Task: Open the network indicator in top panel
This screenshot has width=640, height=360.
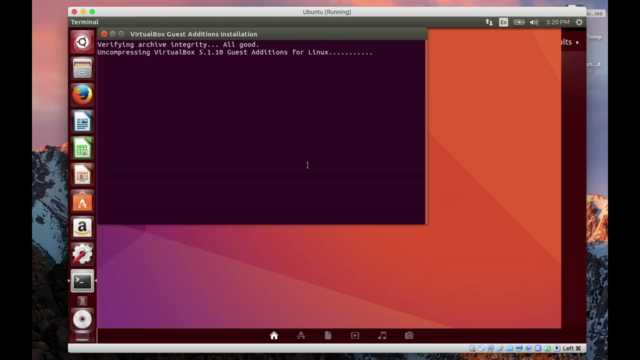Action: click(489, 22)
